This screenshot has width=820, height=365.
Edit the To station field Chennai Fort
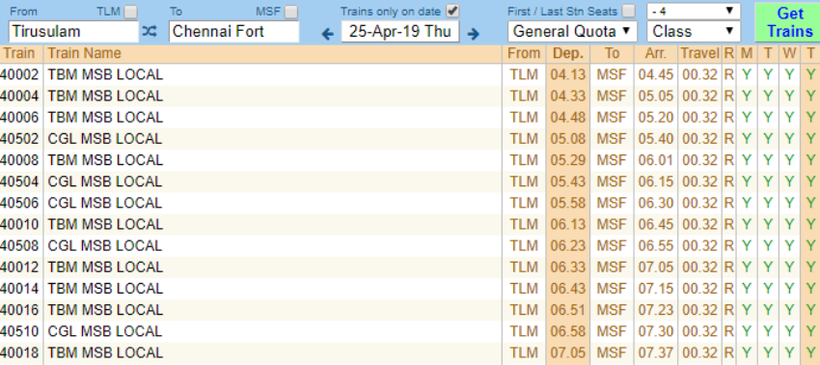pos(234,32)
